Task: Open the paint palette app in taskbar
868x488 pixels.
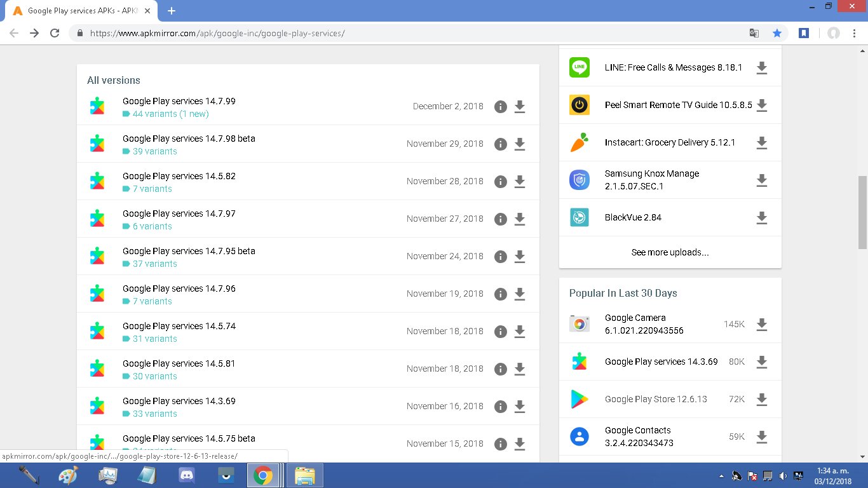Action: (68, 475)
